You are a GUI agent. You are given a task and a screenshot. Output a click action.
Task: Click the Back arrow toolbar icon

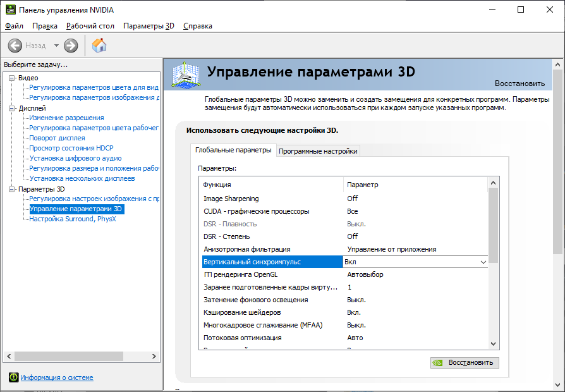click(15, 46)
